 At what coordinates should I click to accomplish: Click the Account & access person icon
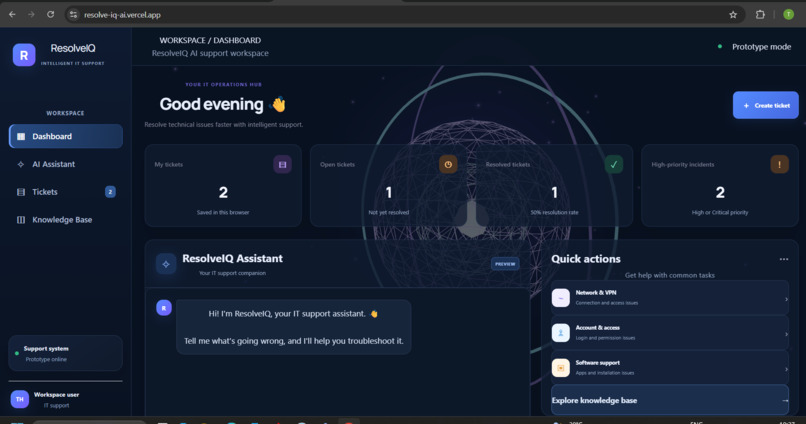point(561,333)
